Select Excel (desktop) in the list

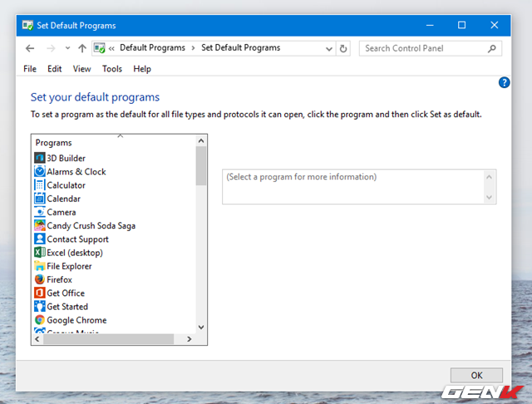[x=75, y=253]
